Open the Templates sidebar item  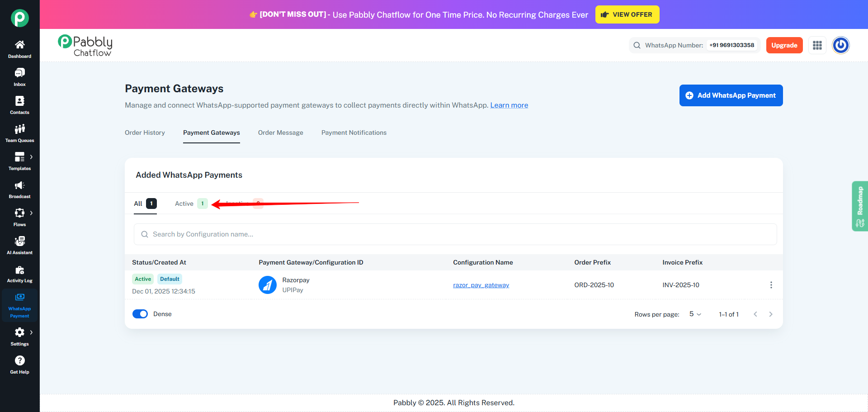tap(19, 161)
